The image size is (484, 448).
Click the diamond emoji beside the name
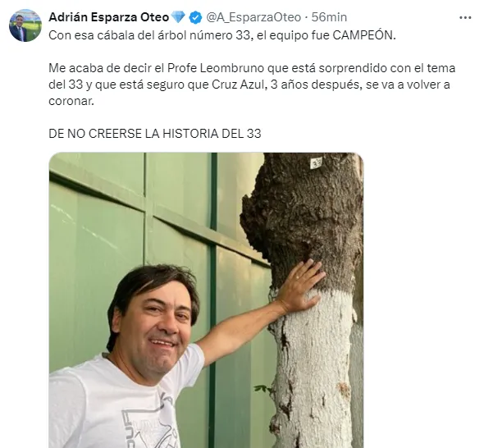click(178, 17)
